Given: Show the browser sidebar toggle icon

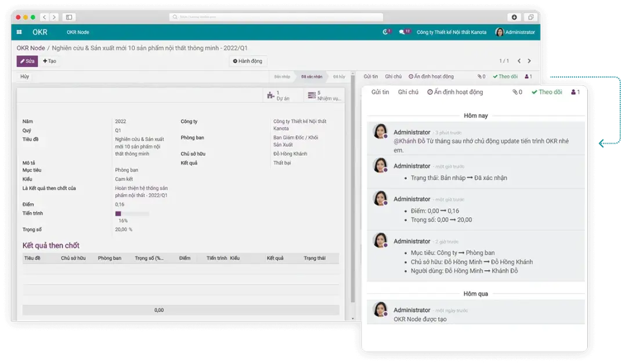Looking at the screenshot, I should [x=68, y=17].
